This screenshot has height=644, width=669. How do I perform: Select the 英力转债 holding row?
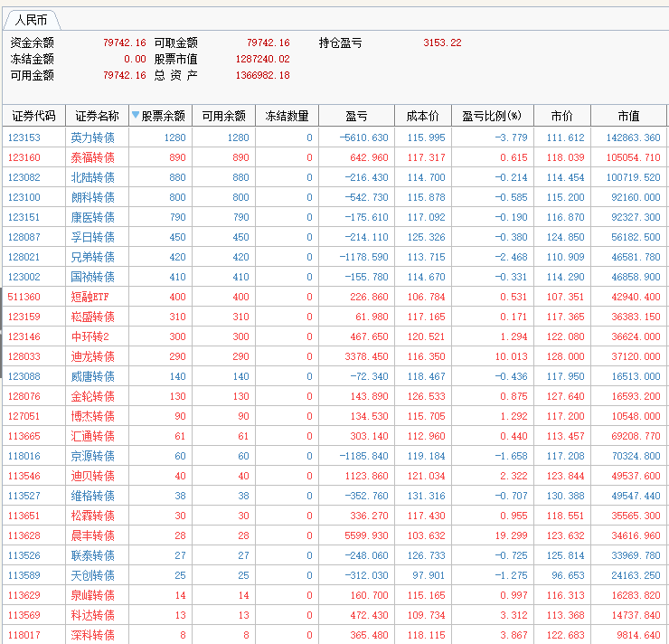point(92,137)
